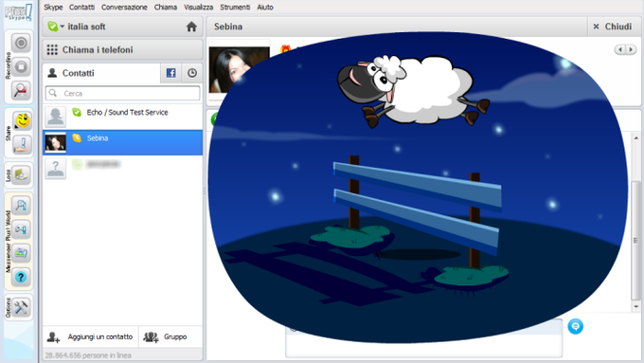644x363 pixels.
Task: Open the Visualizza menu
Action: pyautogui.click(x=198, y=7)
